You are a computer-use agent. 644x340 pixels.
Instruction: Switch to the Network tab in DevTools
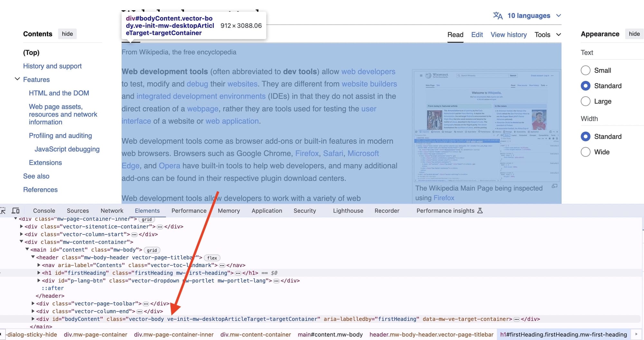pyautogui.click(x=112, y=210)
